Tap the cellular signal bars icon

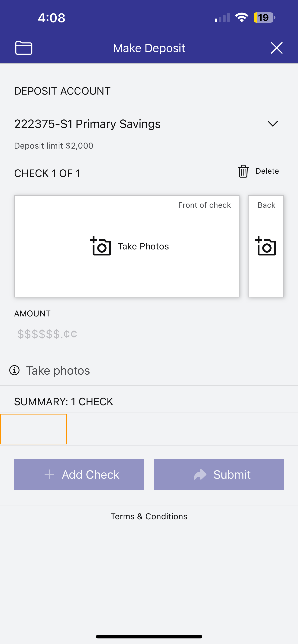coord(222,18)
